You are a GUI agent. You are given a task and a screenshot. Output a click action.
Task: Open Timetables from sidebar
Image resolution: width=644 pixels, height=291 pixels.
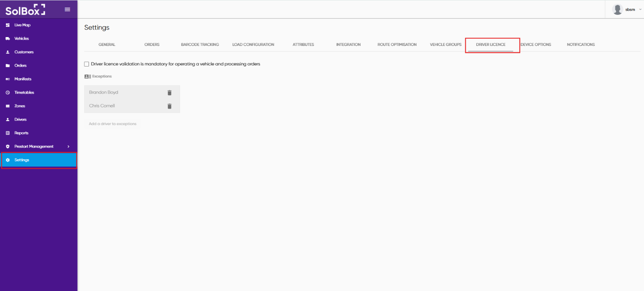[24, 93]
